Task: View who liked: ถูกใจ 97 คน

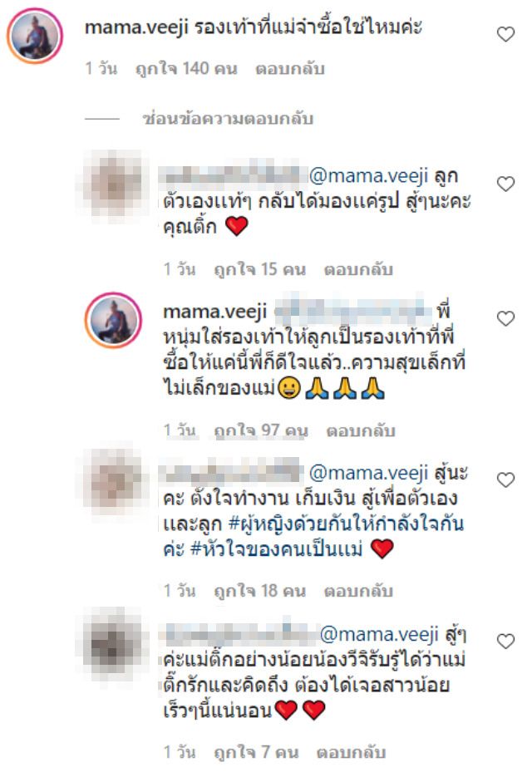Action: point(261,430)
